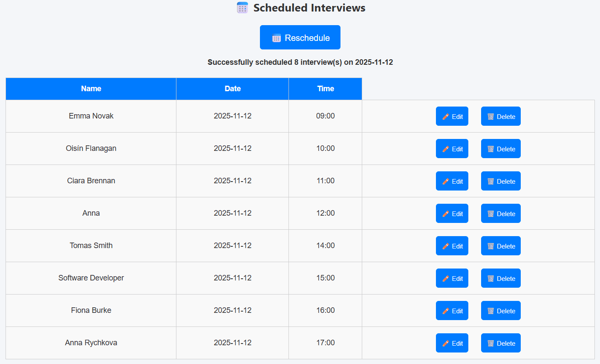Click the Name column header
This screenshot has width=600, height=364.
(x=91, y=89)
